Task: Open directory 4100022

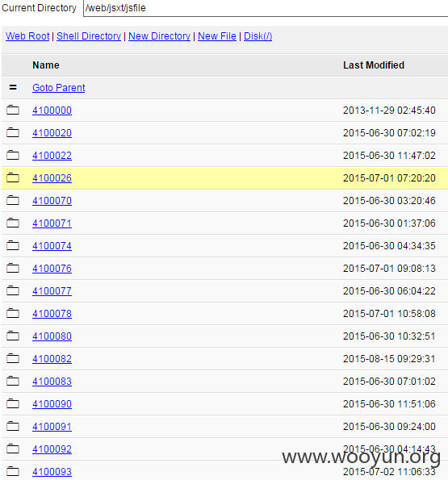Action: point(52,156)
